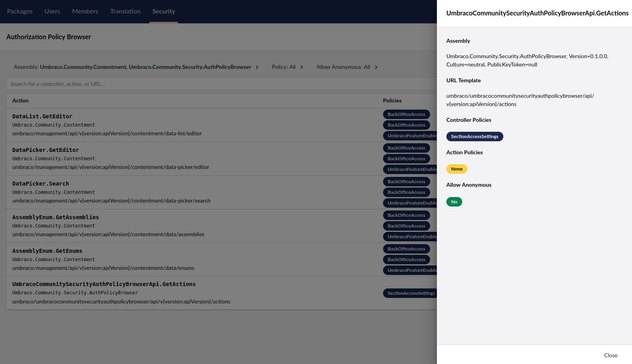The width and height of the screenshot is (632, 364).
Task: Open the Packages section tab
Action: click(x=19, y=11)
